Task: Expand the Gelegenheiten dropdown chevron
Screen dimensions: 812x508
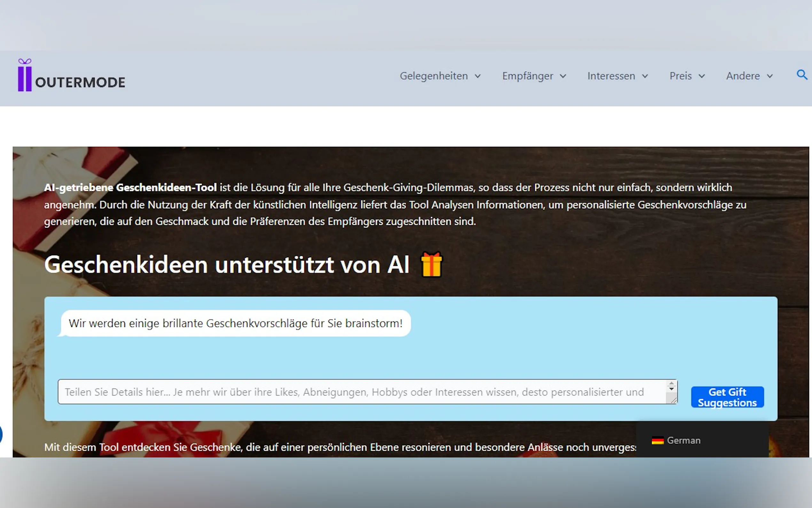Action: tap(478, 76)
